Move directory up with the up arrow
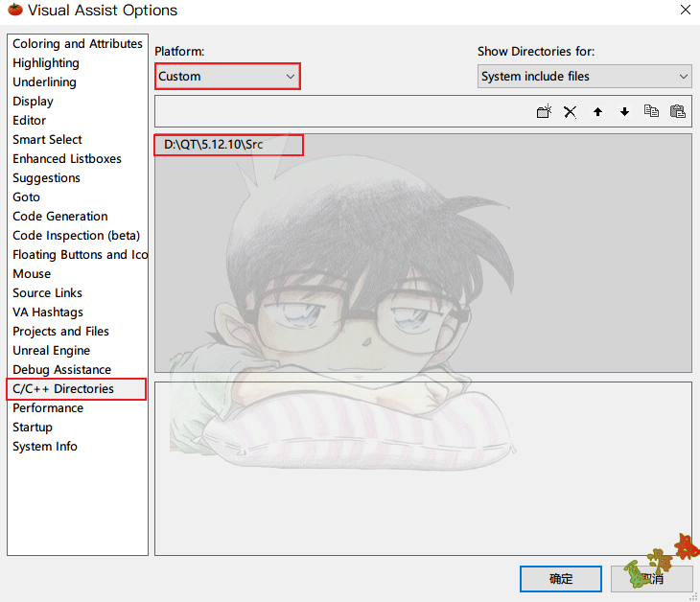The width and height of the screenshot is (700, 602). pos(597,111)
